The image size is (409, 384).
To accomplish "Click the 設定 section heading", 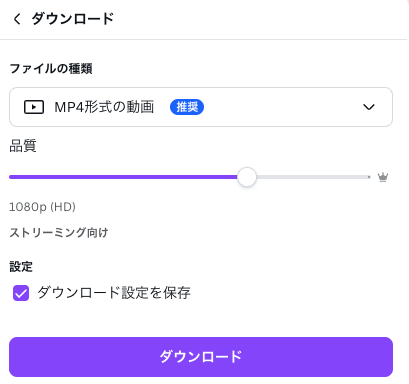I will (x=21, y=267).
